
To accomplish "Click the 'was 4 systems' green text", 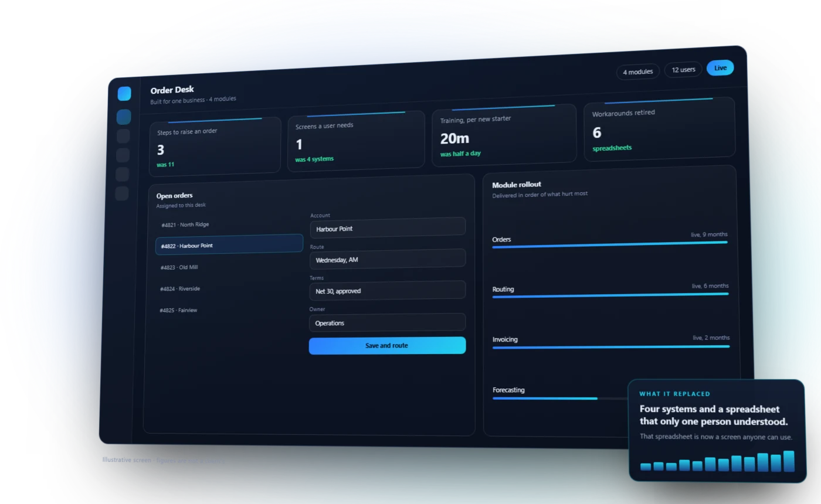I will [x=314, y=159].
